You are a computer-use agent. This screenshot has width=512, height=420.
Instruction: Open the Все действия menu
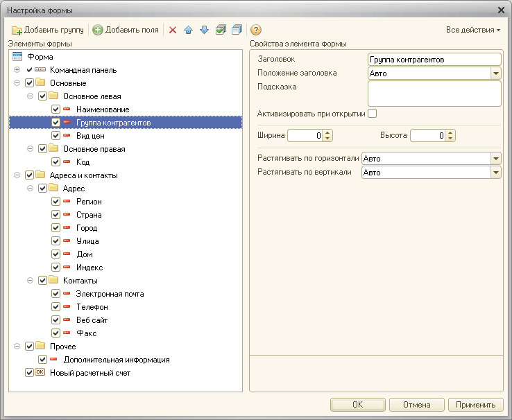pos(473,30)
